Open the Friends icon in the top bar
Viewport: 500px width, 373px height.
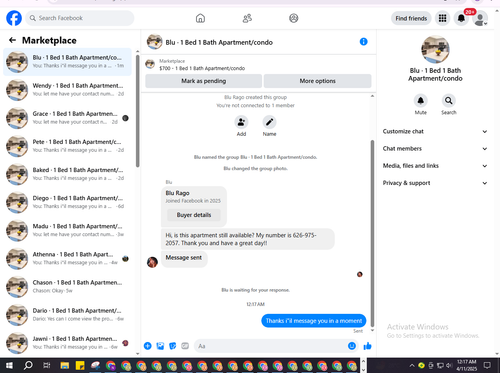click(x=247, y=18)
